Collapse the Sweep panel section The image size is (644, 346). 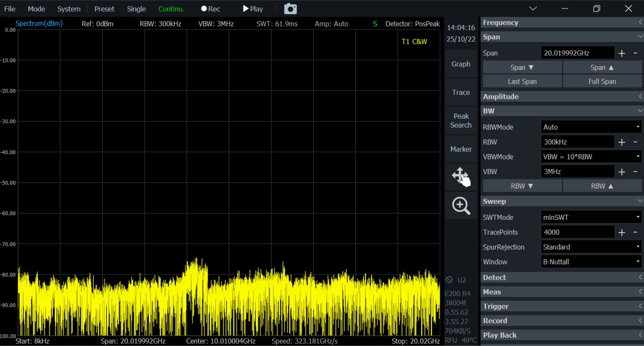(x=562, y=201)
